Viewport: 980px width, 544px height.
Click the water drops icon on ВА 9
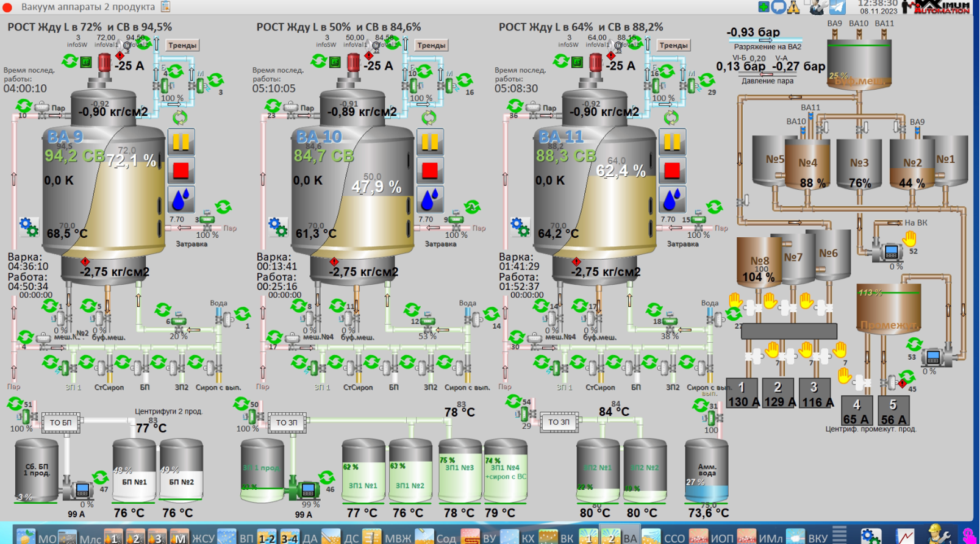181,199
